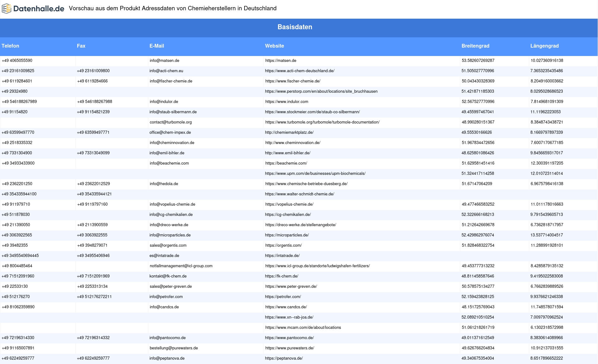The image size is (598, 364).
Task: Select phone number +49 81062359890
Action: click(x=18, y=307)
